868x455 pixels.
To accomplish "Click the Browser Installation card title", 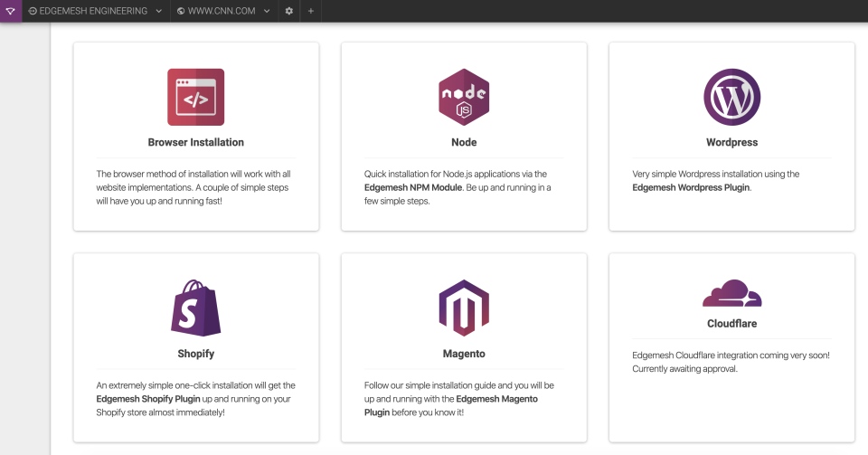I will pyautogui.click(x=195, y=142).
